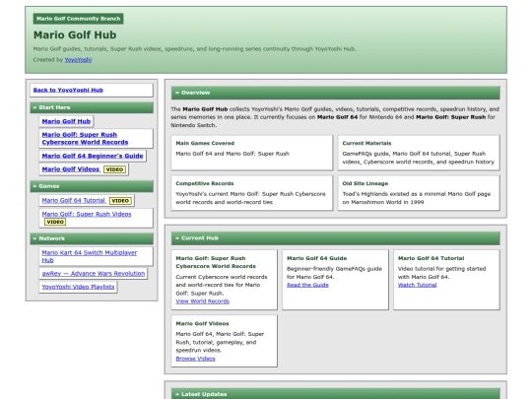Image resolution: width=532 pixels, height=399 pixels.
Task: Click the Network section header
Action: coord(92,238)
